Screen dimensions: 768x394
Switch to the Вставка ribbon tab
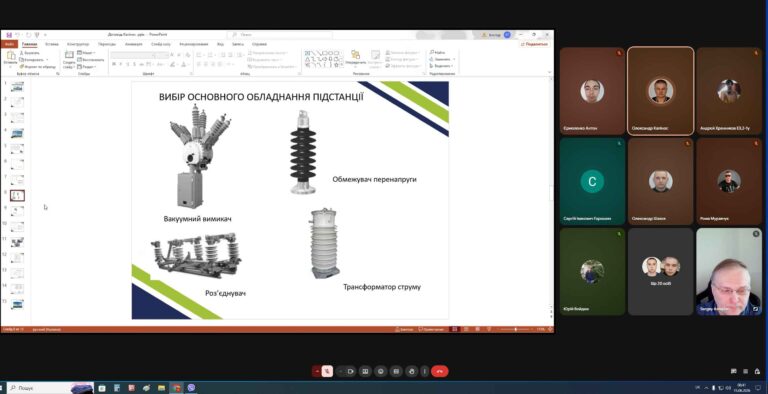[51, 44]
